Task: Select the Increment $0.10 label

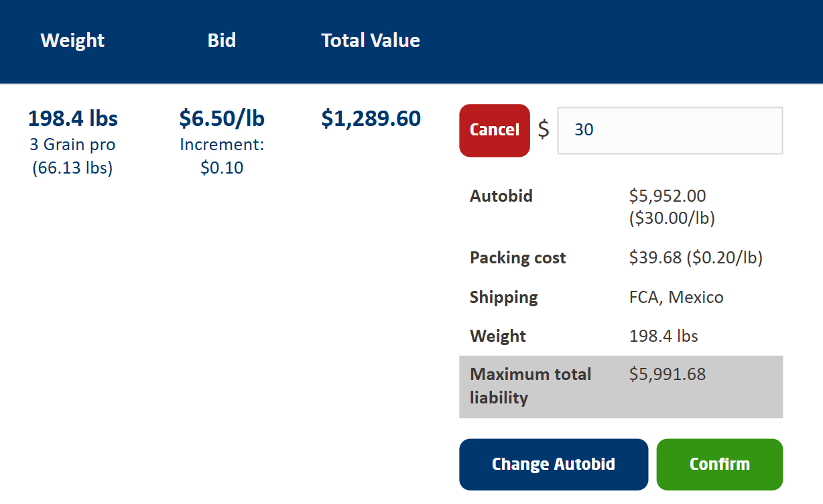Action: pos(222,156)
